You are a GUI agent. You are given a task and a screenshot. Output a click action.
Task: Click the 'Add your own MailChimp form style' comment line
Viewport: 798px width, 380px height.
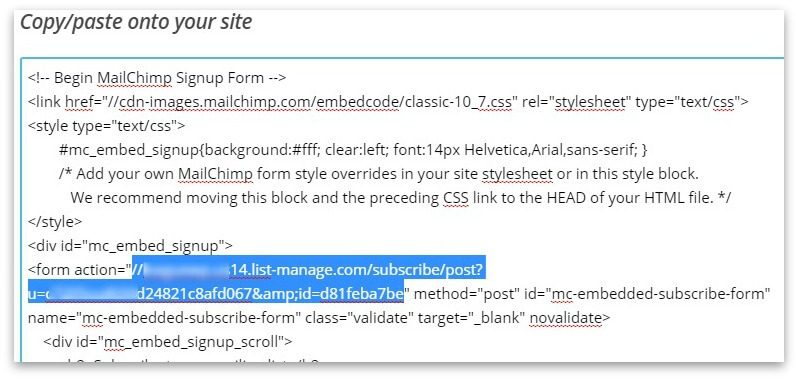coord(379,174)
